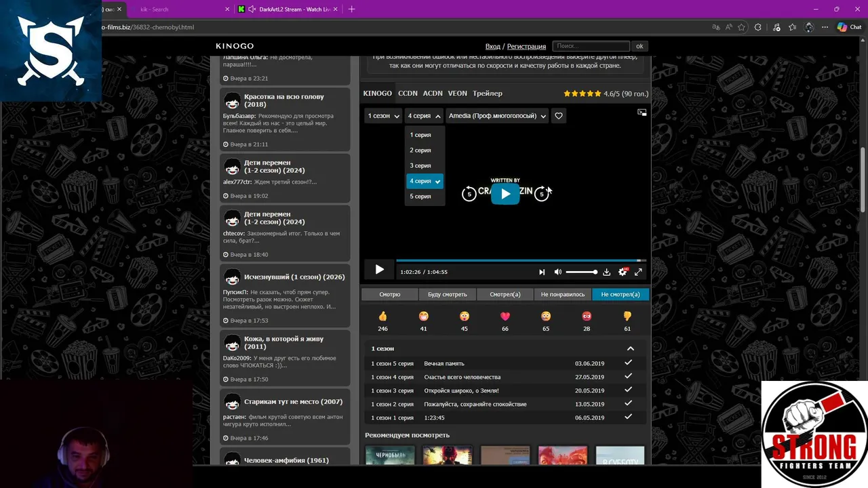Click the Поиск search field
The image size is (868, 488).
pos(591,46)
